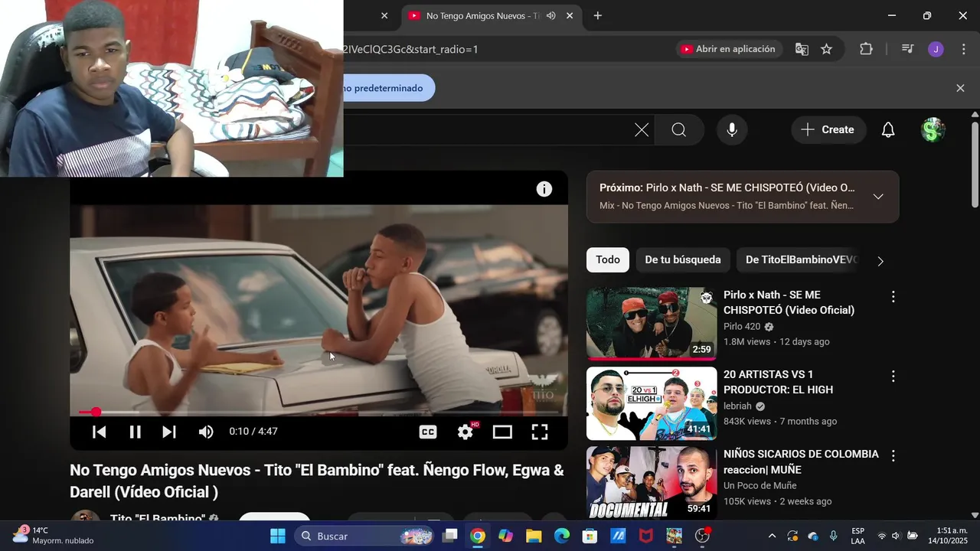The height and width of the screenshot is (551, 980).
Task: Open the video info card icon
Action: (544, 189)
